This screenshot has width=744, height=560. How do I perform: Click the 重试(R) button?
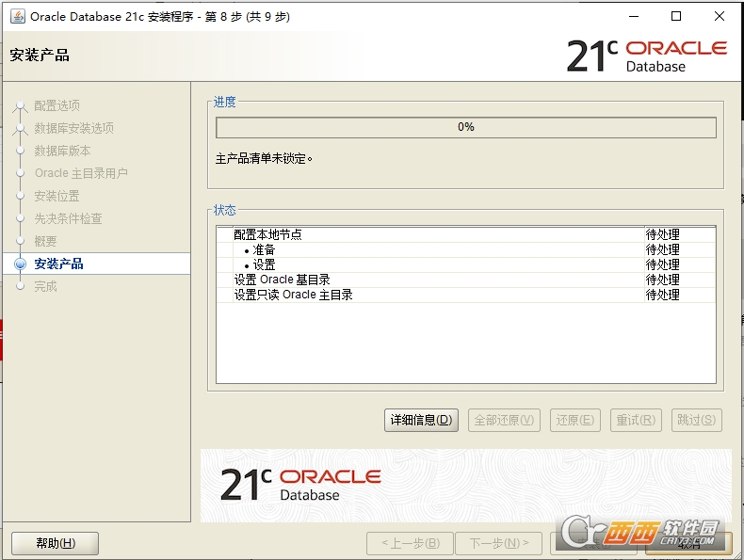636,420
